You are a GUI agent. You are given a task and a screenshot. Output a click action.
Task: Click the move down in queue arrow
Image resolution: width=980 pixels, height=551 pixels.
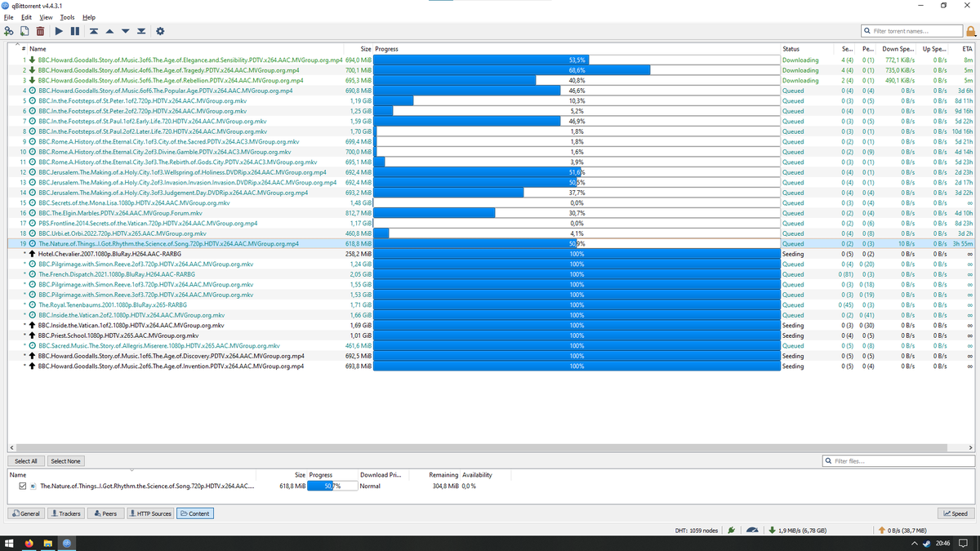tap(125, 31)
